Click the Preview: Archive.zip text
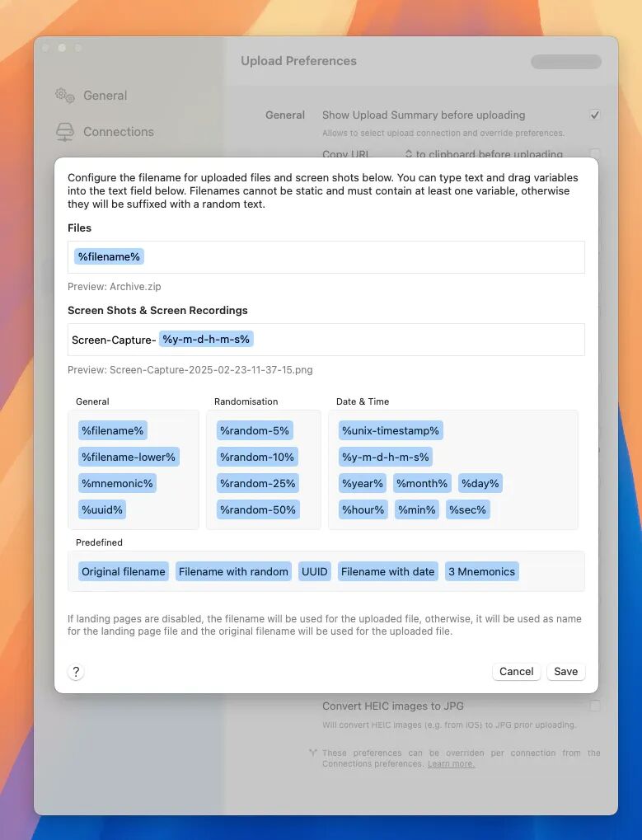 [114, 287]
